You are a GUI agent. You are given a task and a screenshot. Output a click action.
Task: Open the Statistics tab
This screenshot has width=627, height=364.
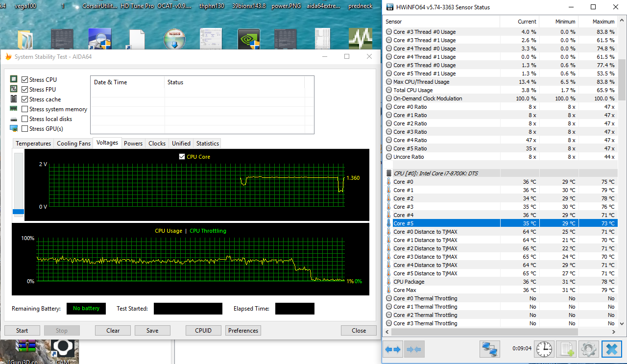pyautogui.click(x=207, y=144)
